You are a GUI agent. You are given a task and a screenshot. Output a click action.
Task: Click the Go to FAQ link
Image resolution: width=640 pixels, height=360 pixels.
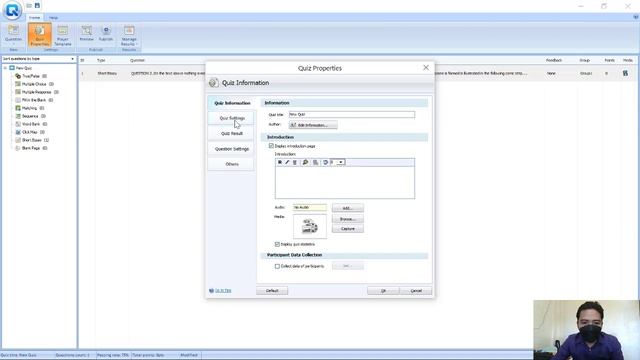pyautogui.click(x=223, y=291)
